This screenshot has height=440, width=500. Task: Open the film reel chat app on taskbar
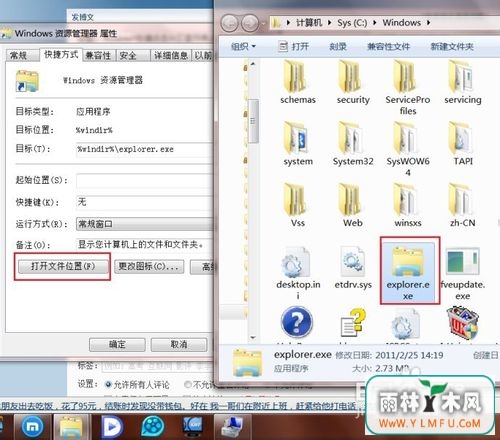point(152,427)
